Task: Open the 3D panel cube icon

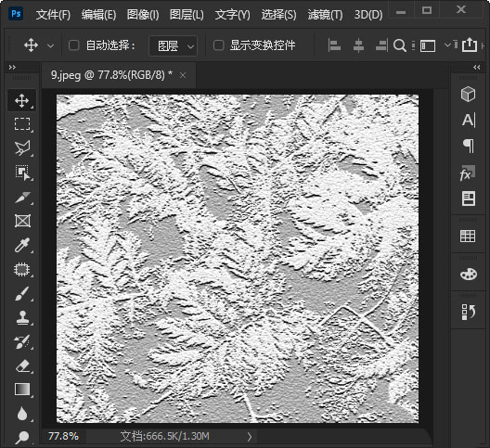Action: [468, 94]
